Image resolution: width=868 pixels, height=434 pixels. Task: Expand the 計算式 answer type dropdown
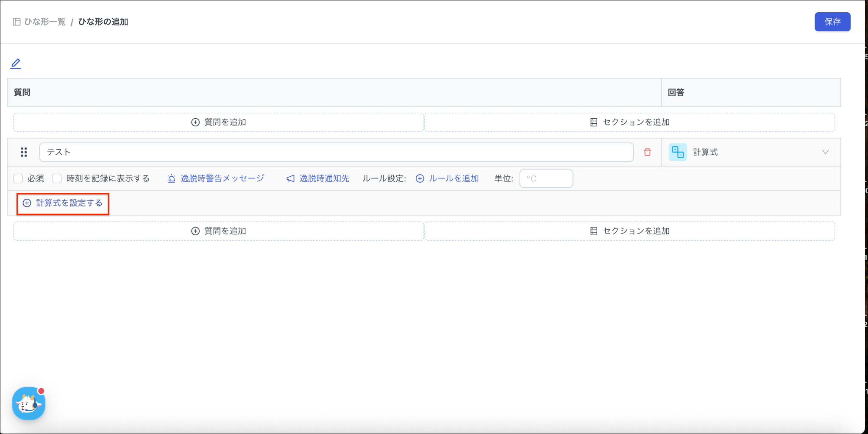[x=750, y=152]
